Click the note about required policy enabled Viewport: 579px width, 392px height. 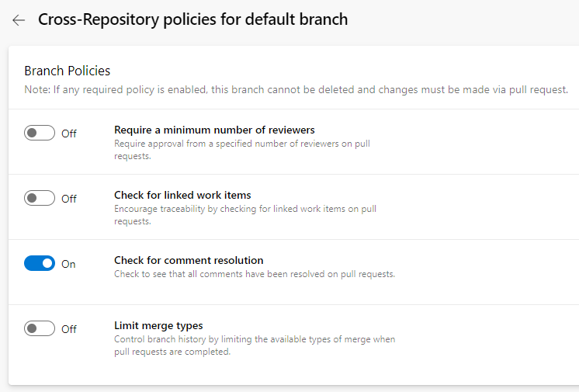click(296, 89)
